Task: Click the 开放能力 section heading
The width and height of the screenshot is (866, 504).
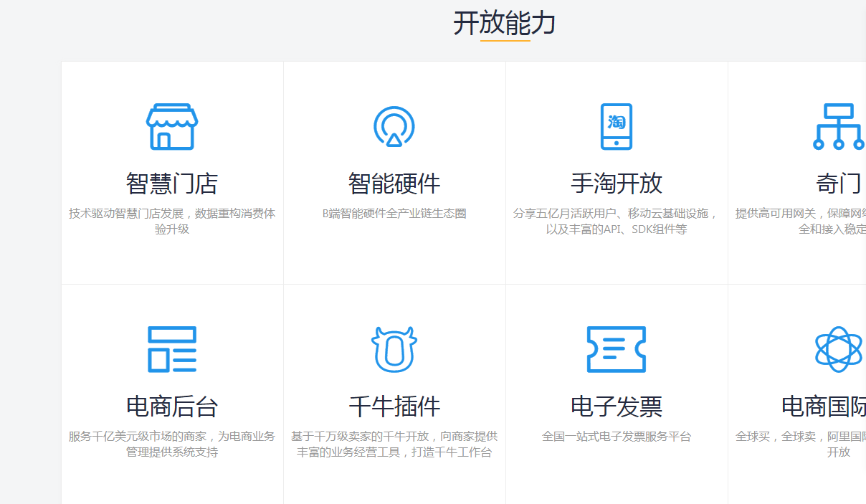Action: click(x=505, y=24)
